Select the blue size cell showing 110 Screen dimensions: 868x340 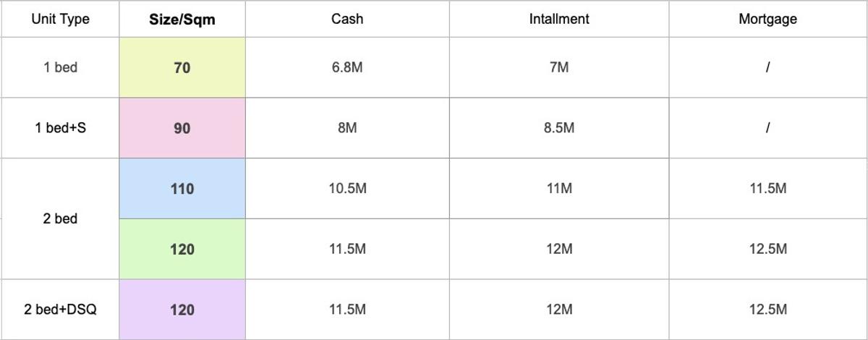click(x=182, y=189)
